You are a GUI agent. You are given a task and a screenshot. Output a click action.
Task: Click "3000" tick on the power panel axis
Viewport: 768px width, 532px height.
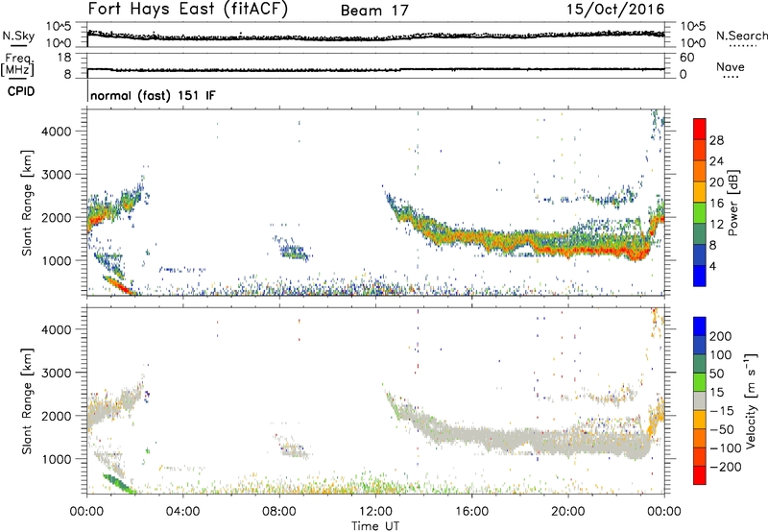coord(57,175)
